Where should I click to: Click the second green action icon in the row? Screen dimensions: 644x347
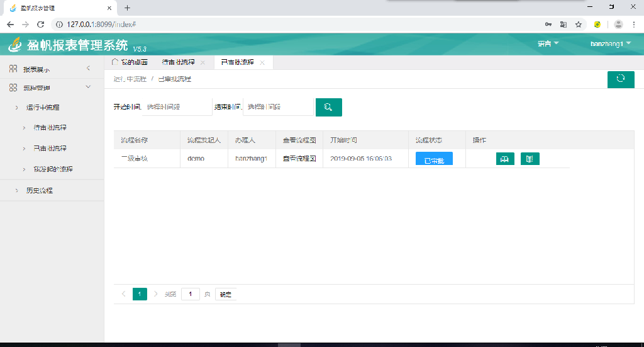click(530, 159)
